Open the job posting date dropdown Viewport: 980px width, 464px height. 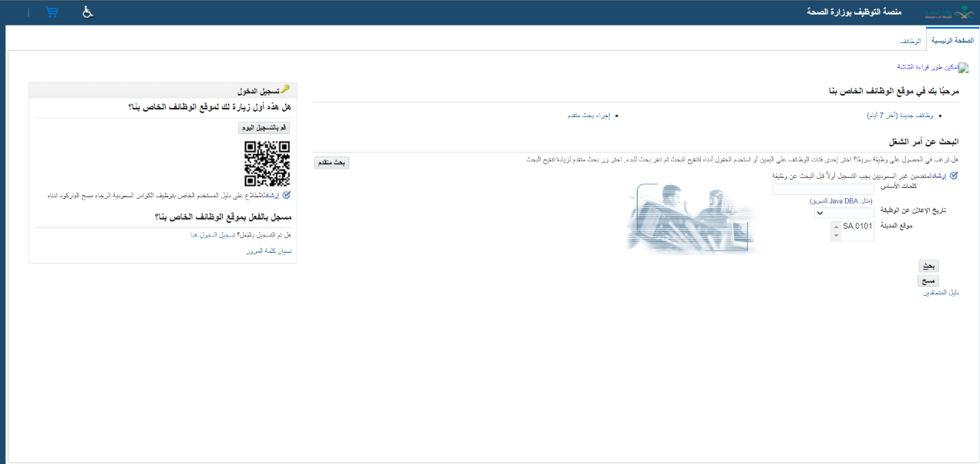820,213
